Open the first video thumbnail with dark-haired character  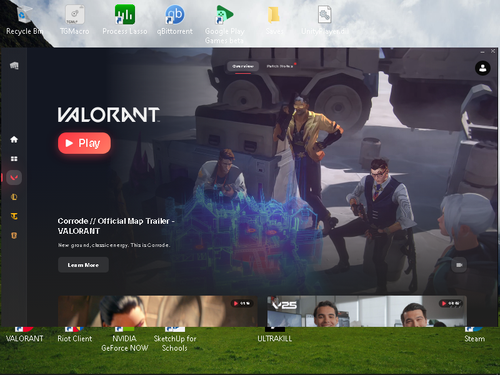[x=158, y=311]
